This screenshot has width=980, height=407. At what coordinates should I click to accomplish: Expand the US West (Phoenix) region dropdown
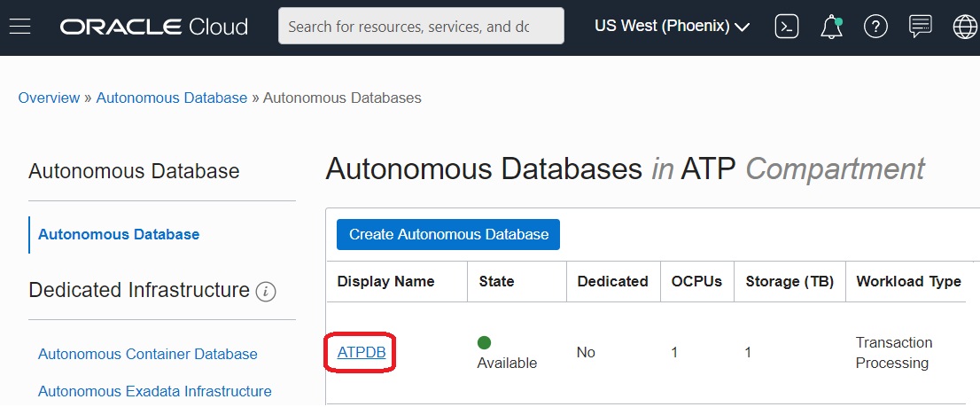tap(672, 27)
